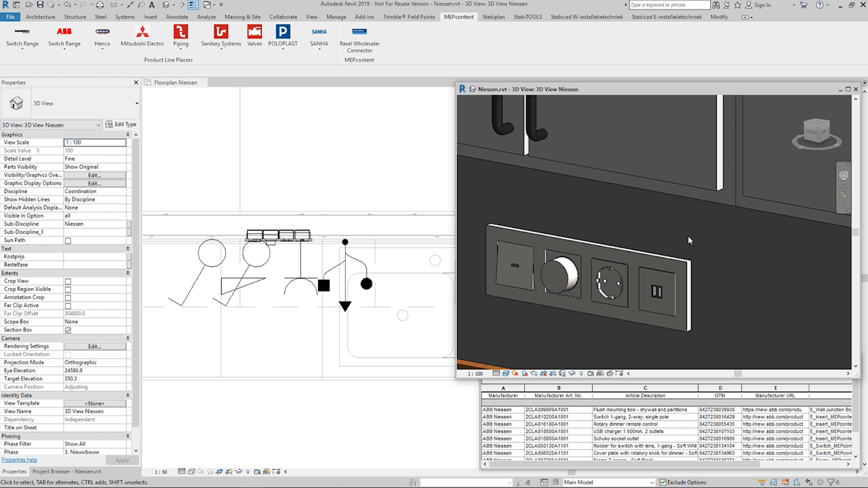Screen dimensions: 868x488
Task: Open the Properties help link
Action: click(x=19, y=460)
